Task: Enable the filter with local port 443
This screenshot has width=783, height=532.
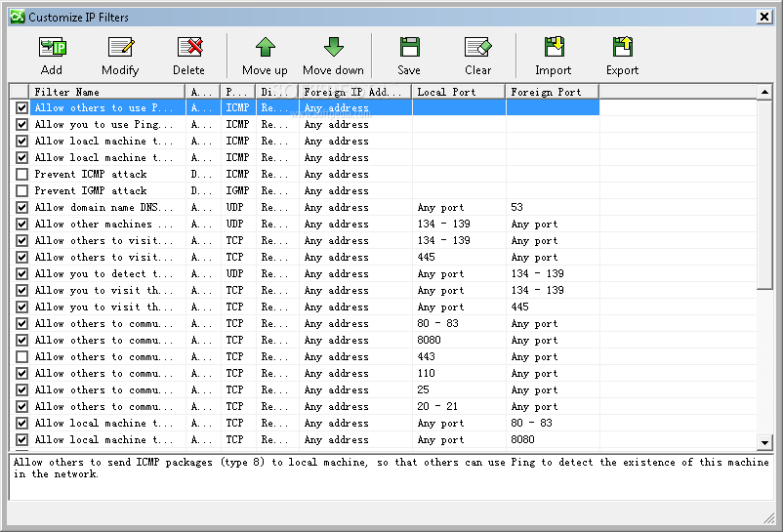Action: (21, 357)
